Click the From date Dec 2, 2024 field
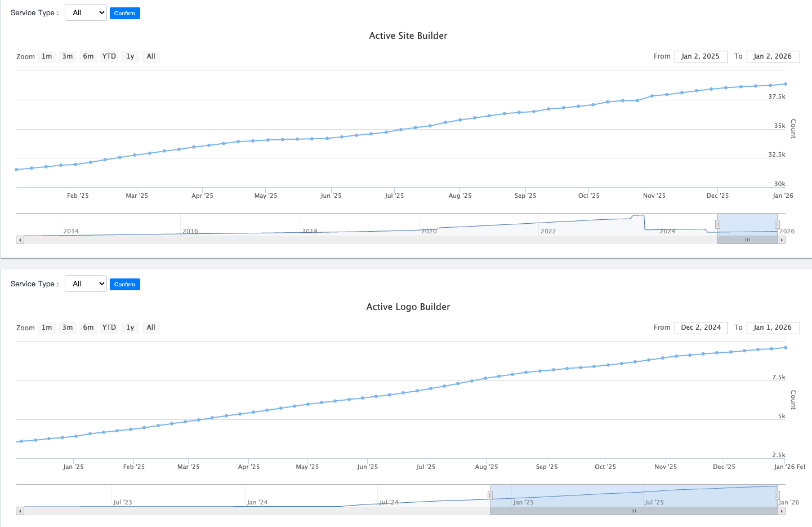812x527 pixels. pyautogui.click(x=701, y=327)
